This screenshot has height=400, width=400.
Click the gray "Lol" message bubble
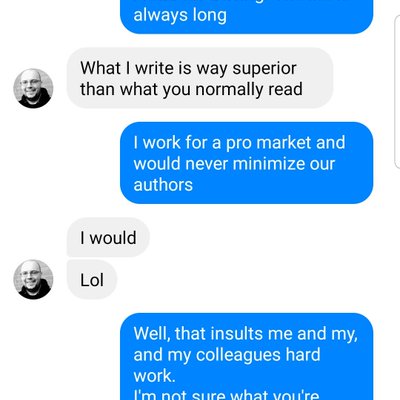[92, 280]
